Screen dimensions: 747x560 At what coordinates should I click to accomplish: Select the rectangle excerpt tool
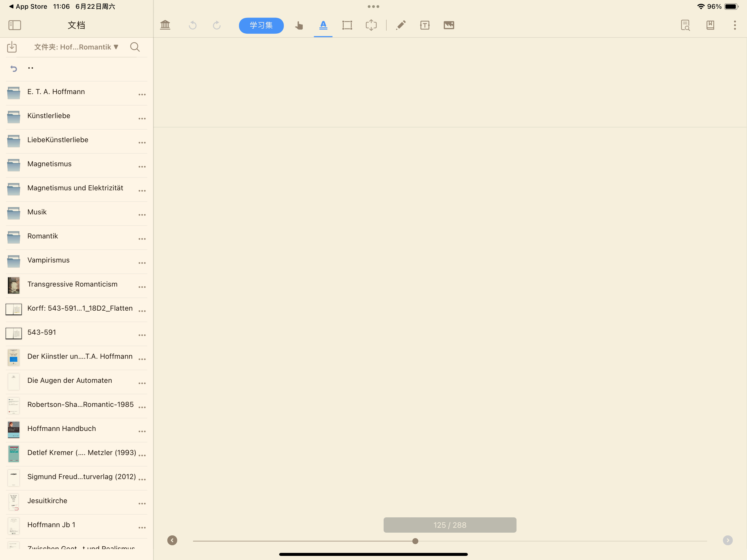(x=347, y=25)
